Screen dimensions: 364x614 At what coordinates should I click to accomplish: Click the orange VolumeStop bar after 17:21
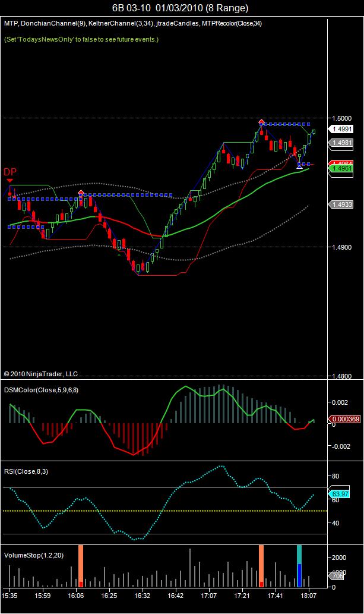coord(261,566)
